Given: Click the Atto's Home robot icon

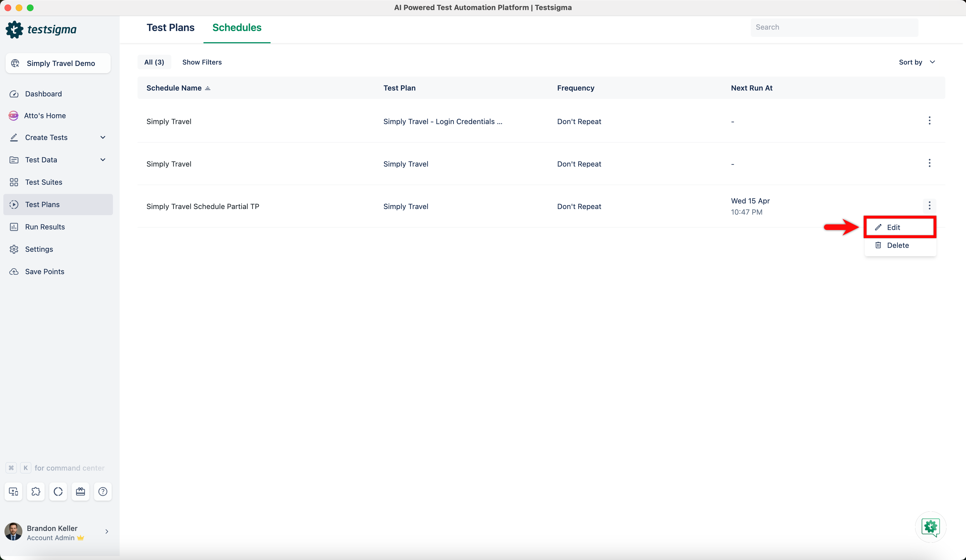Looking at the screenshot, I should (x=13, y=116).
